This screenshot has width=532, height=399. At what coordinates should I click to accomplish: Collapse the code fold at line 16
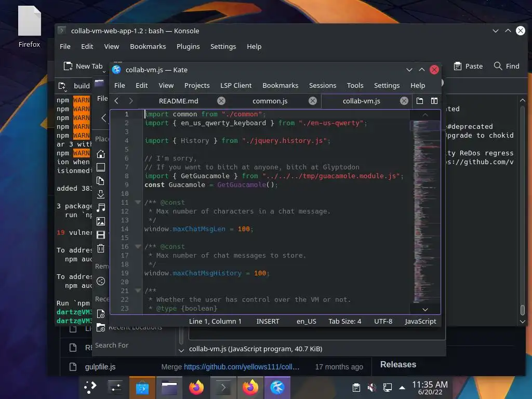(138, 246)
